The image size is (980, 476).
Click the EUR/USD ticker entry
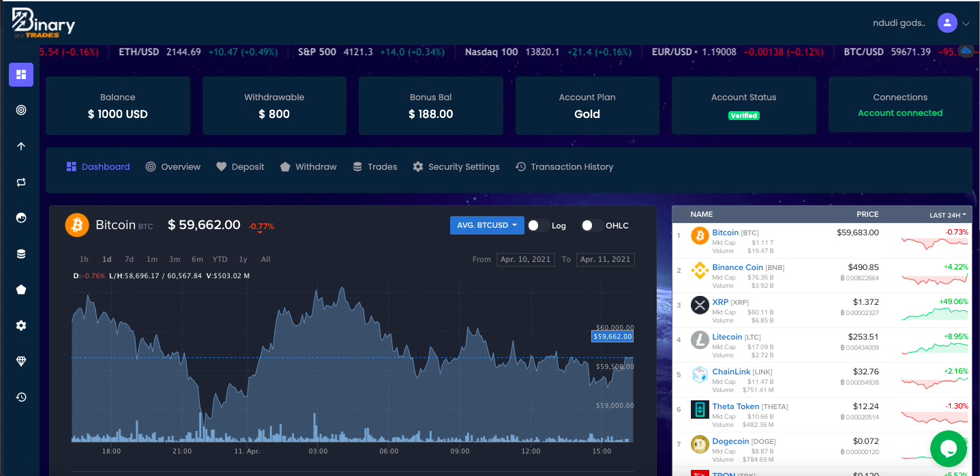click(738, 52)
